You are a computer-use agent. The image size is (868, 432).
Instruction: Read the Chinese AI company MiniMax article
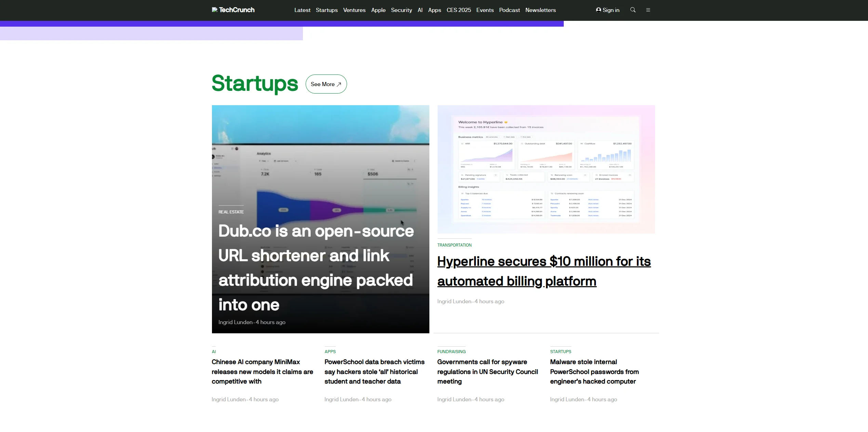[262, 372]
